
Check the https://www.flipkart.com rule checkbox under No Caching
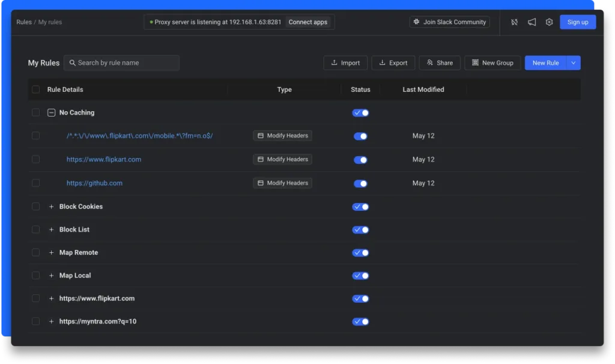tap(35, 159)
